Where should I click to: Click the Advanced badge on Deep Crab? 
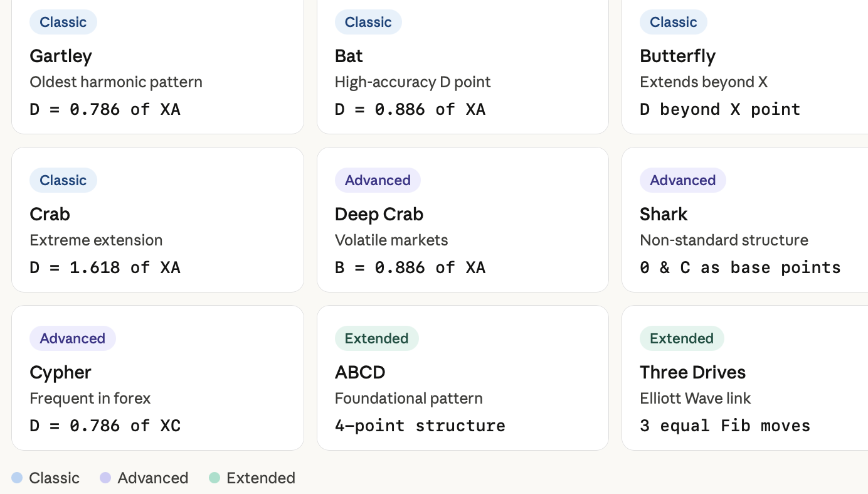[x=378, y=180]
